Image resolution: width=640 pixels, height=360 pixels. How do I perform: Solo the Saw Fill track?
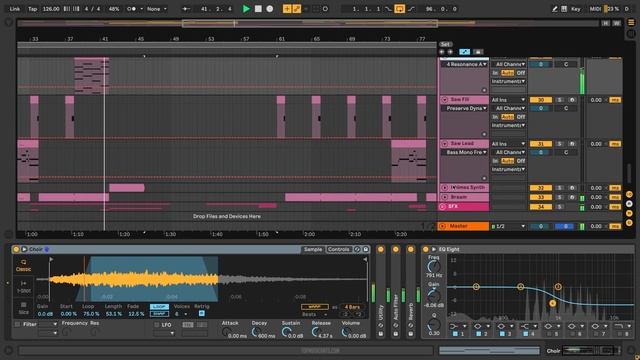560,100
